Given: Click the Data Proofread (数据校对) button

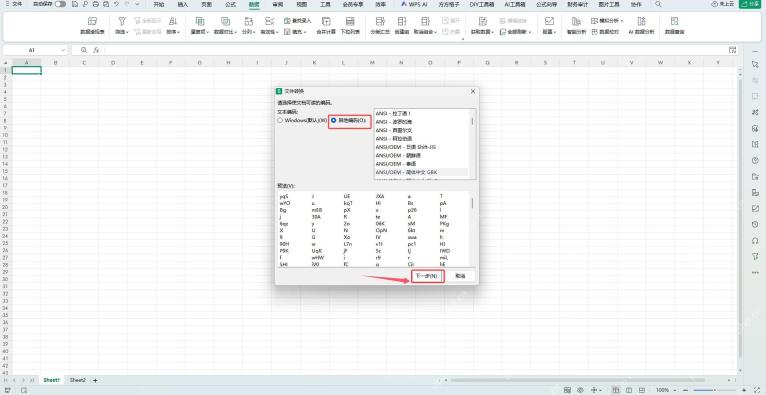Looking at the screenshot, I should (x=605, y=32).
